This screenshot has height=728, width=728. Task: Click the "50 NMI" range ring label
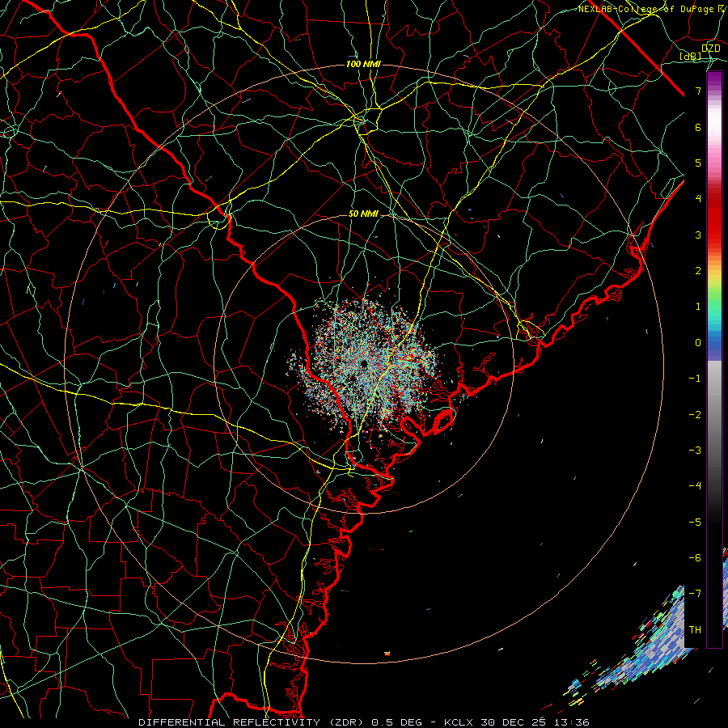point(363,214)
